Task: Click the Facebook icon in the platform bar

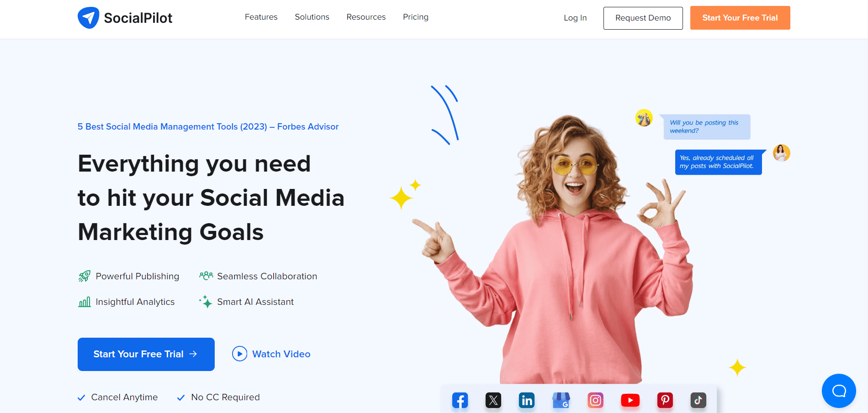Action: pyautogui.click(x=460, y=400)
